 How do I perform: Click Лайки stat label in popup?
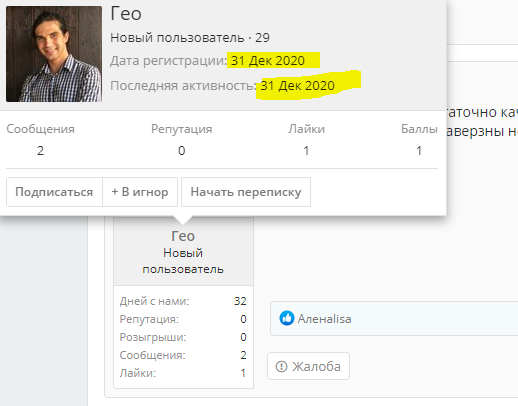point(306,129)
